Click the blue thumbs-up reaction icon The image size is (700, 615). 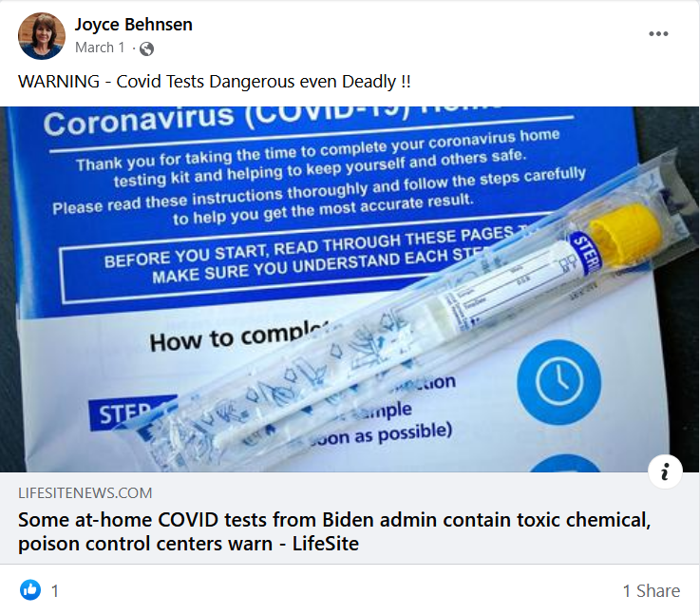(x=30, y=590)
